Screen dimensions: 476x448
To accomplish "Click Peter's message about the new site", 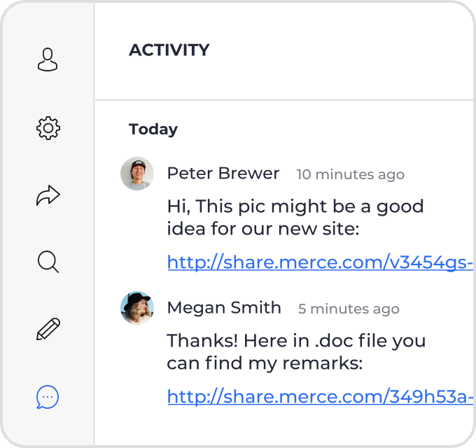I will coord(295,217).
